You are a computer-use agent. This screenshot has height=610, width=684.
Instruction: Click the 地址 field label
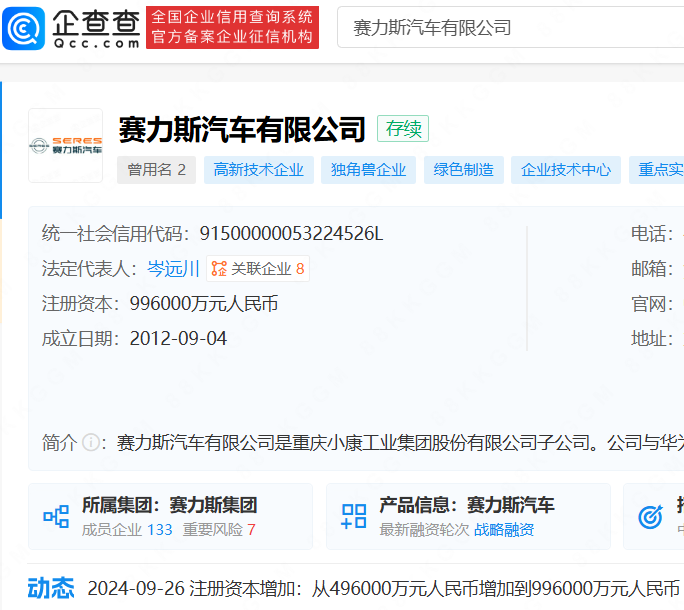[652, 339]
